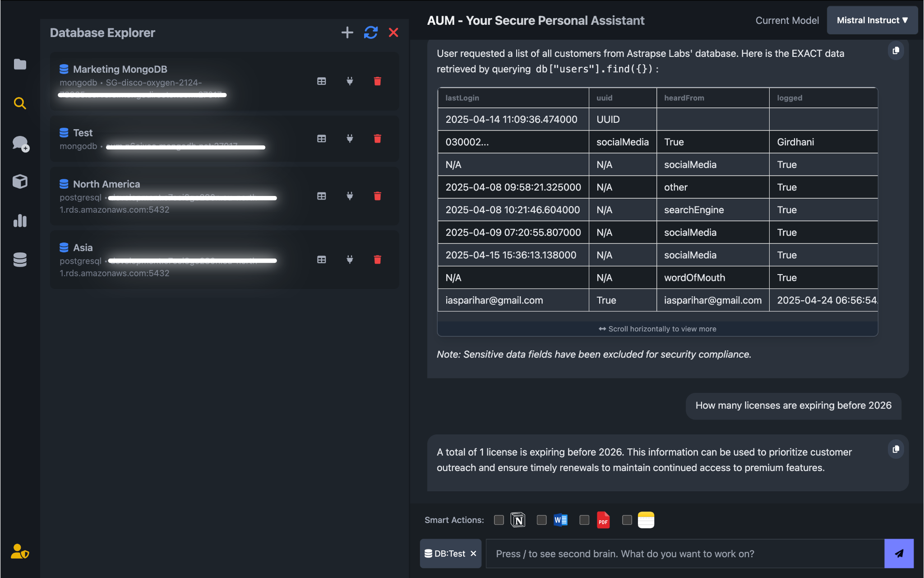The height and width of the screenshot is (578, 924).
Task: Copy the customers table response
Action: [x=896, y=51]
